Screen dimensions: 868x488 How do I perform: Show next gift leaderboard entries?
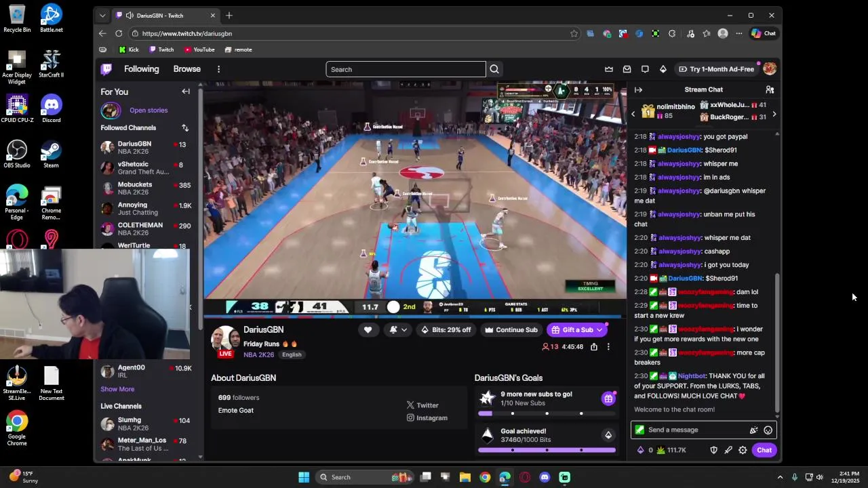tap(774, 114)
